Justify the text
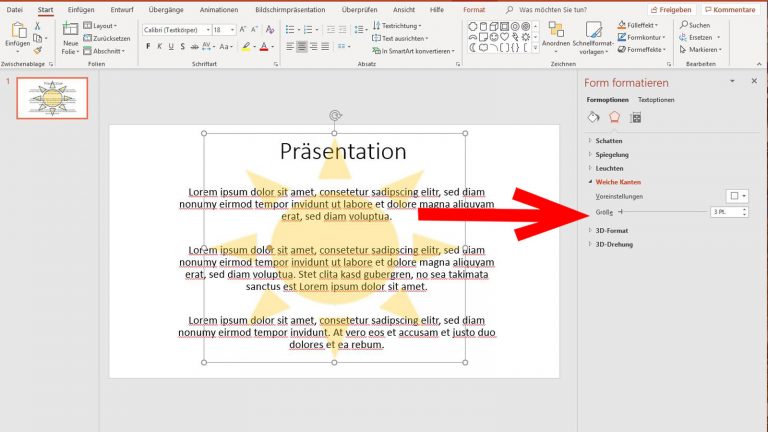 tap(325, 47)
